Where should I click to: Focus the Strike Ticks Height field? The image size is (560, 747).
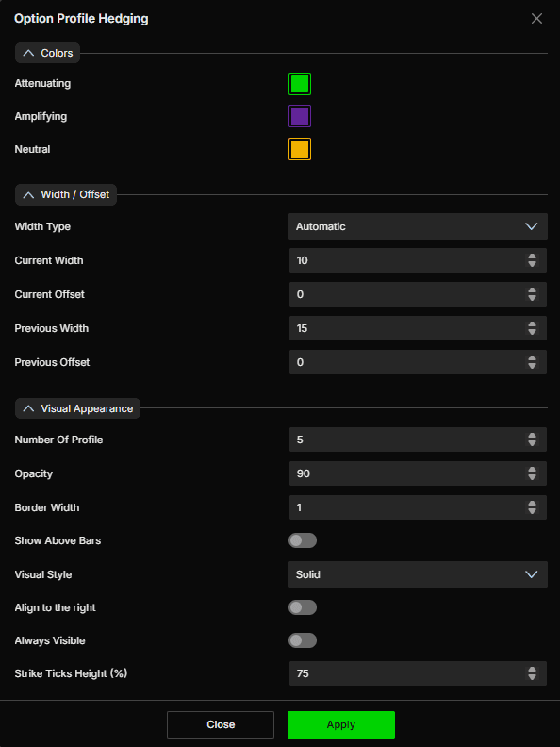click(418, 673)
